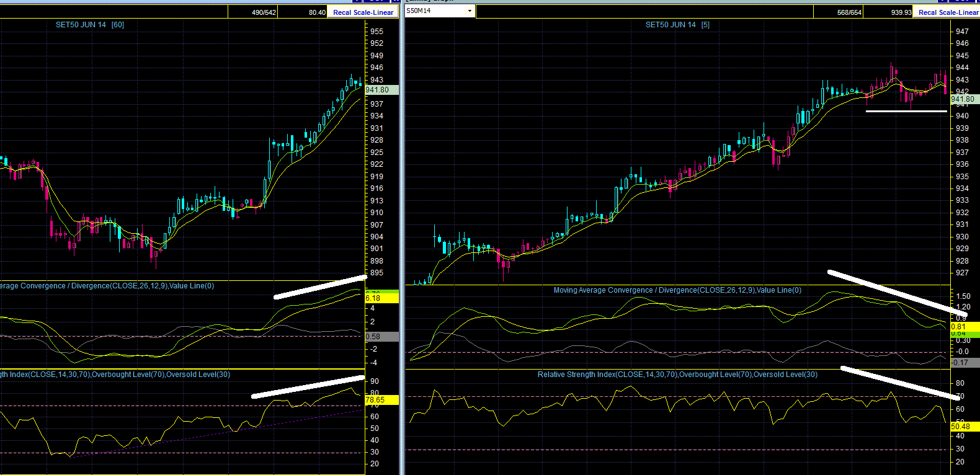Click the Convergence / Divergence title on 60-minute chart
Viewport: 980px width, 475px height.
(x=107, y=286)
